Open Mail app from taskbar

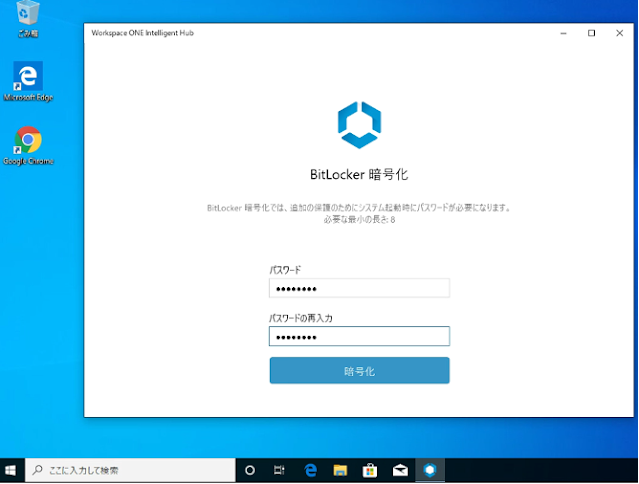tap(400, 471)
